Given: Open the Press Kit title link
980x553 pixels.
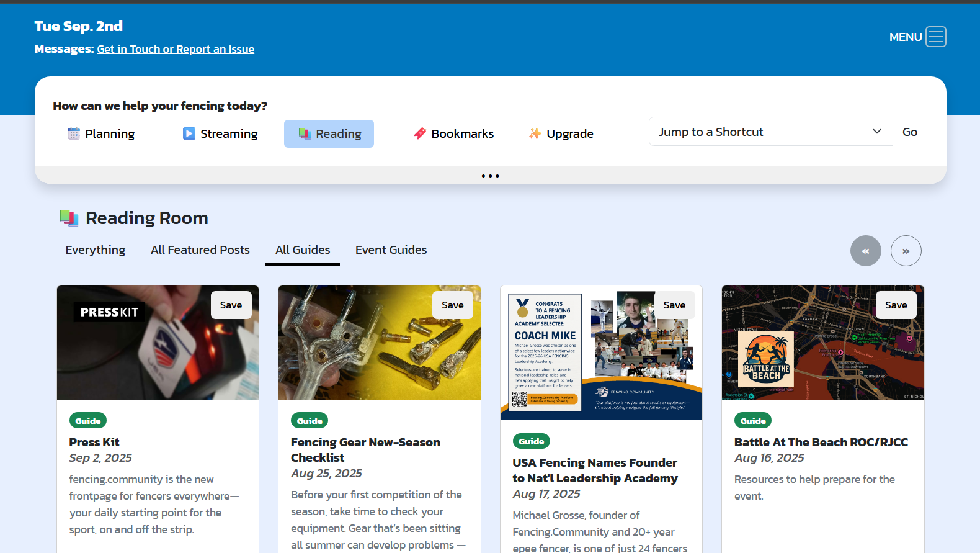Looking at the screenshot, I should [94, 442].
